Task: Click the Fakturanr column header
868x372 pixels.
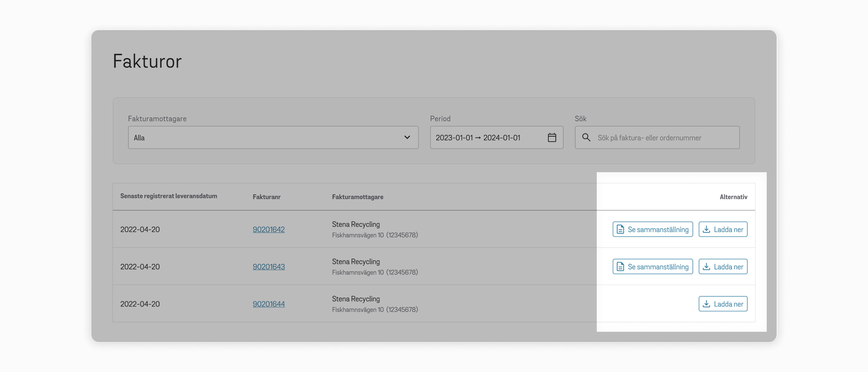Action: 267,197
